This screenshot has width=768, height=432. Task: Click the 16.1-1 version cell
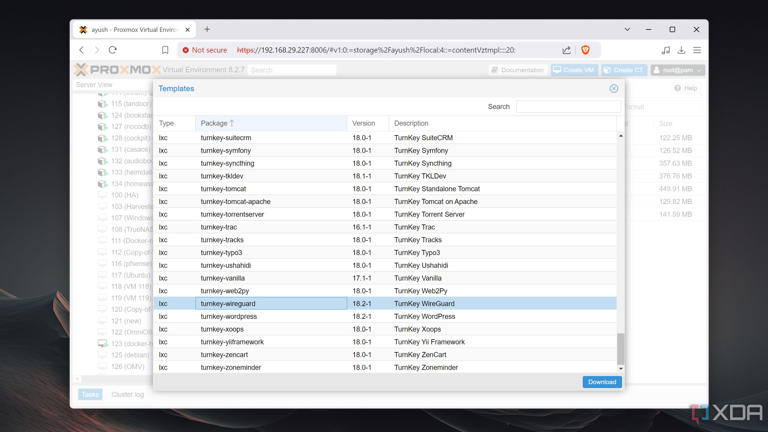[x=368, y=227]
